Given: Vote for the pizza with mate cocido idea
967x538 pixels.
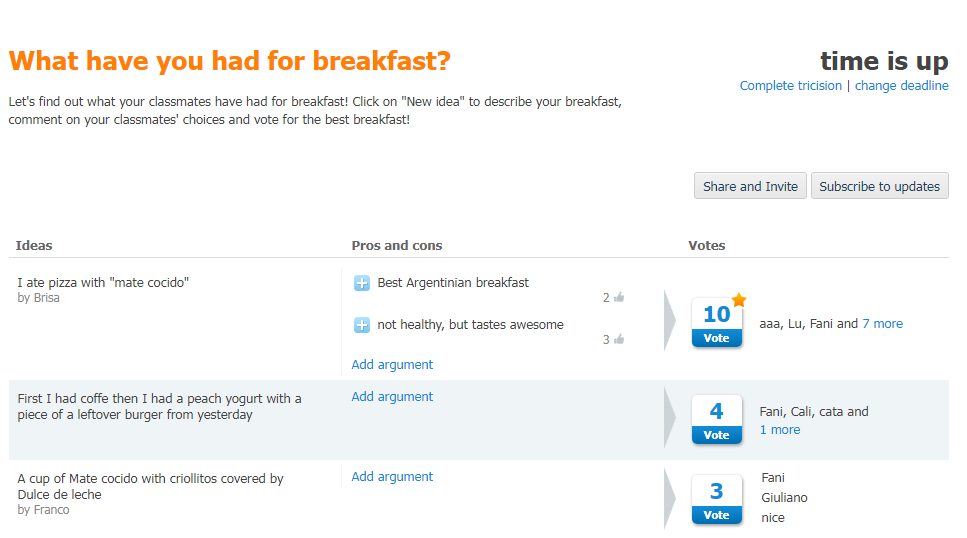Looking at the screenshot, I should (x=717, y=338).
